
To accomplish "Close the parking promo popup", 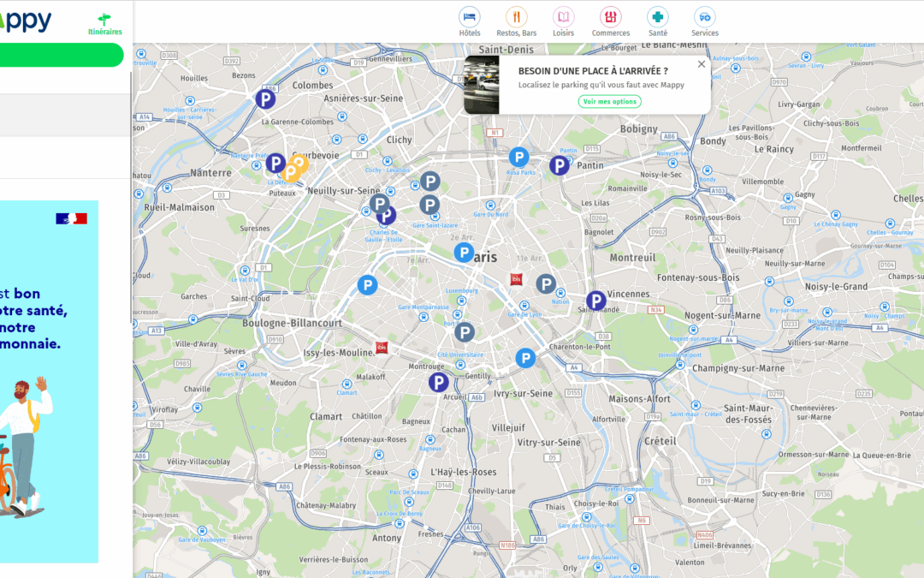I will coord(702,64).
